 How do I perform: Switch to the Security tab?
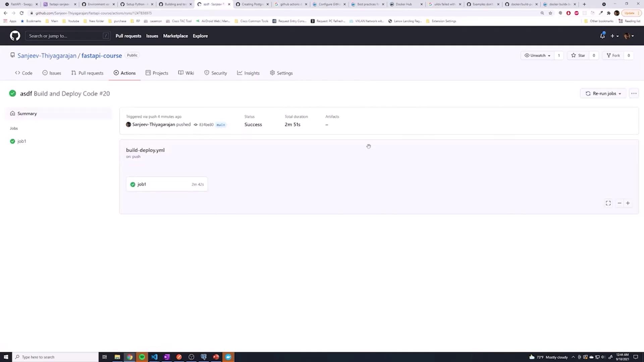coord(216,73)
